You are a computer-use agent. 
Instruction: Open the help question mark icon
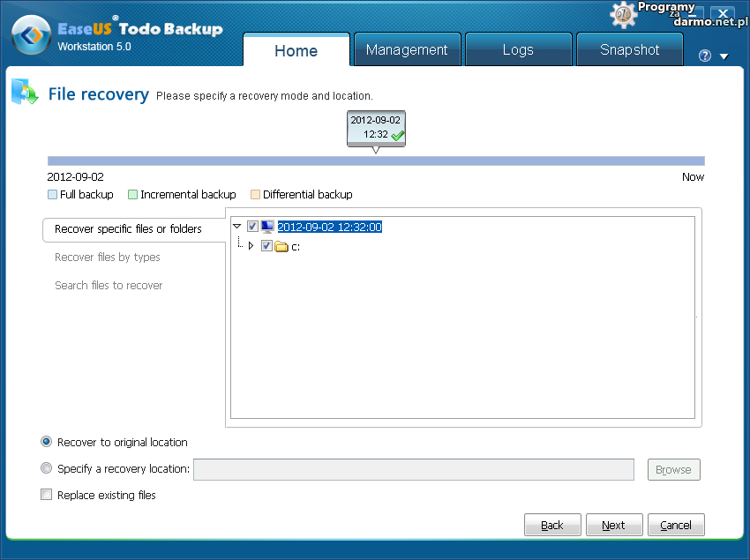(704, 56)
